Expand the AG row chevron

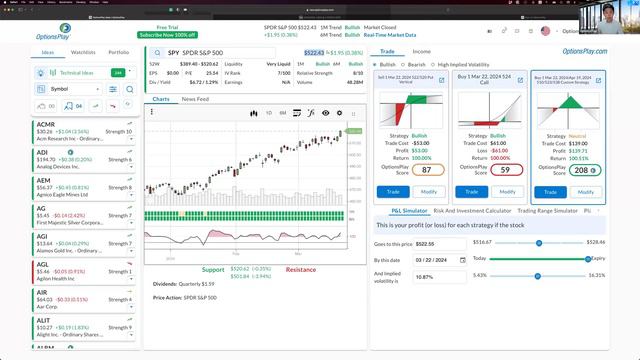(131, 223)
